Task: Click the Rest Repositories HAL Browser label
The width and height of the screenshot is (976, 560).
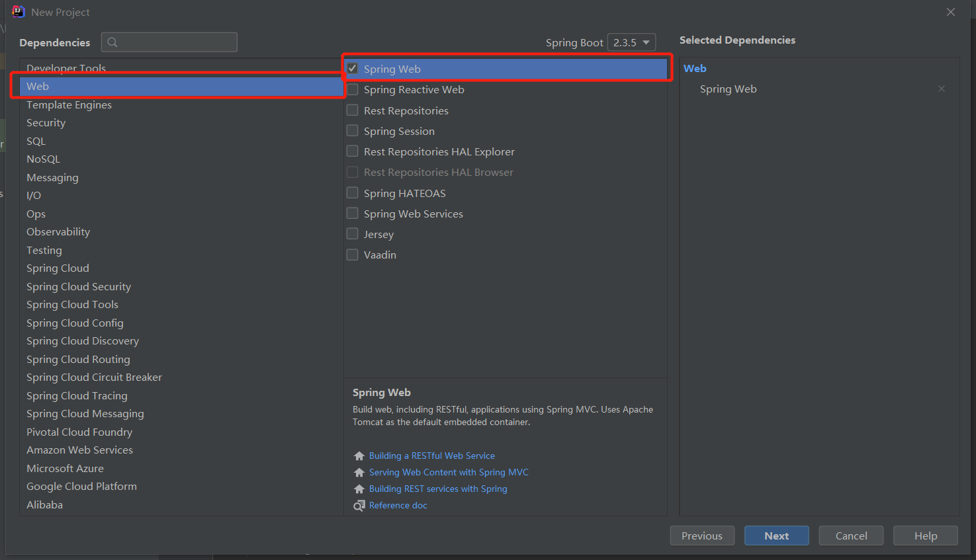Action: (x=439, y=172)
